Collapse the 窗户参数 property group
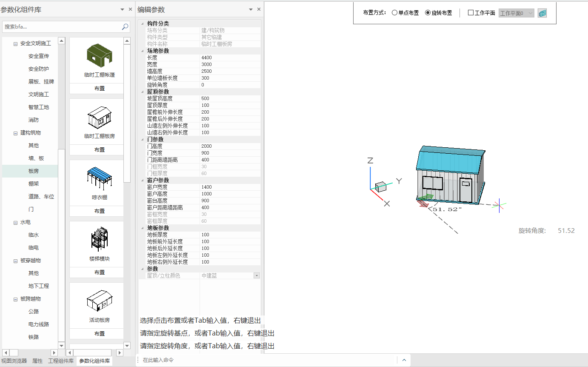Screen dimensions: 588x367 (x=142, y=181)
